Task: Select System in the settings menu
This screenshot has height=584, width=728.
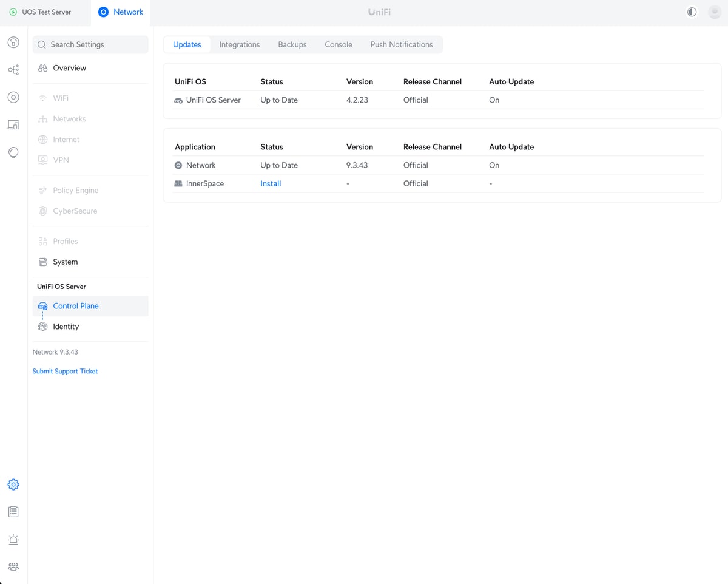Action: [x=66, y=262]
